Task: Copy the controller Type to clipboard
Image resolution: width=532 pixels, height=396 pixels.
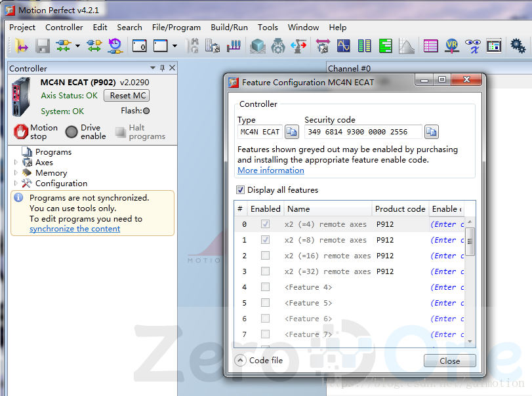Action: (x=292, y=132)
